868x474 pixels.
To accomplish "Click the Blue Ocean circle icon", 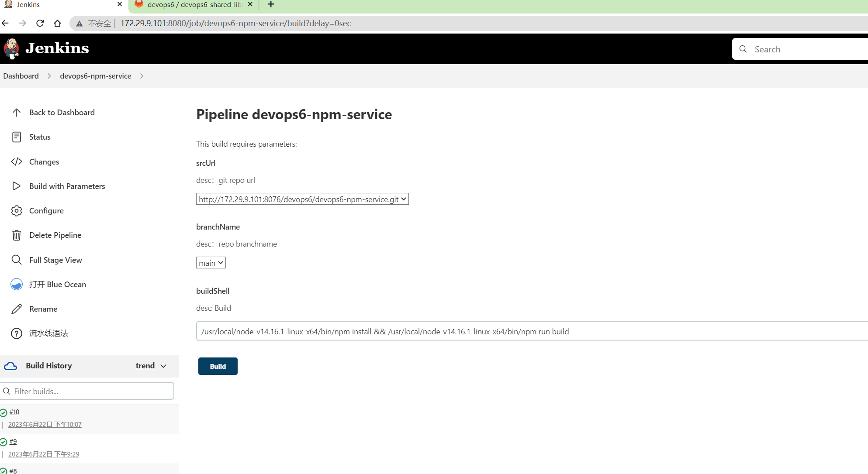I will click(x=17, y=284).
